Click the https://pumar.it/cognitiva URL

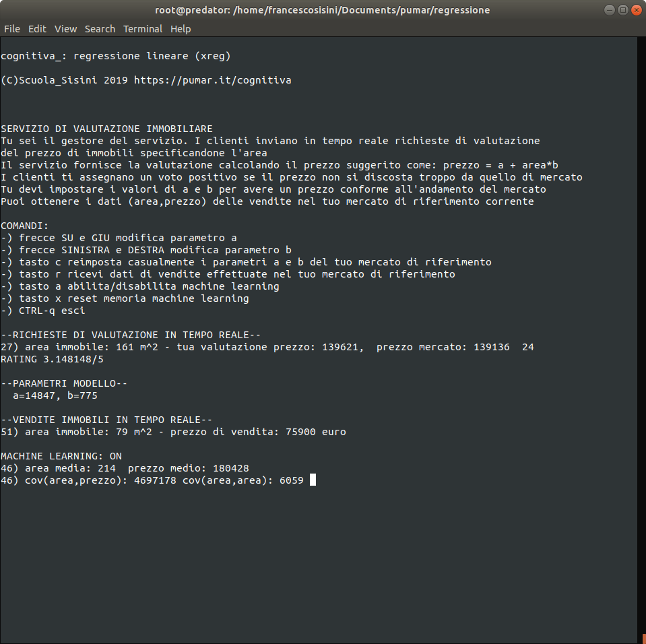[x=213, y=80]
